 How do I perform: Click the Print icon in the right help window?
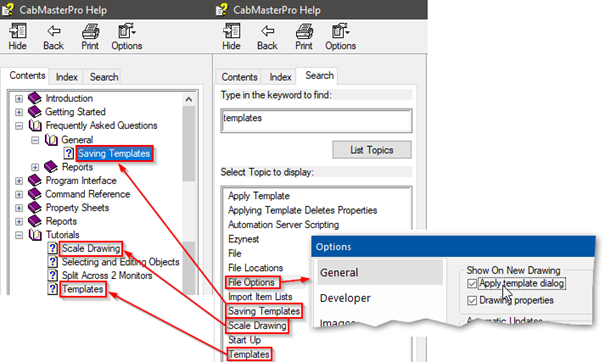point(304,31)
